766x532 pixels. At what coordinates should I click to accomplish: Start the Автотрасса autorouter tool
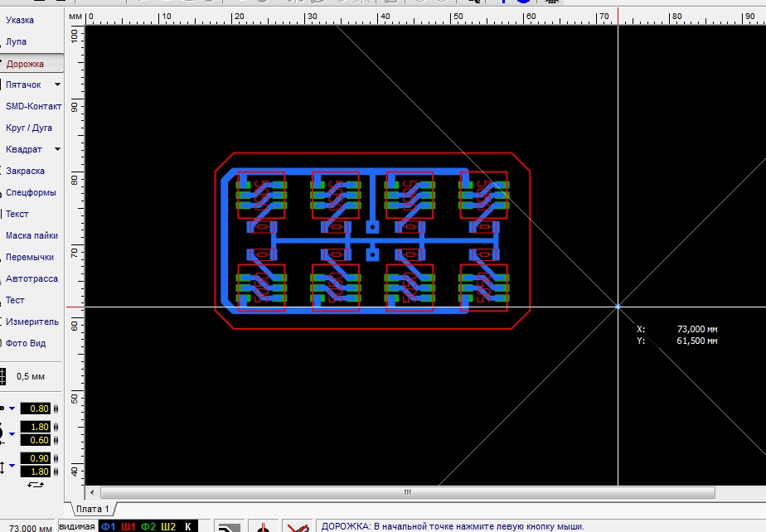coord(32,278)
